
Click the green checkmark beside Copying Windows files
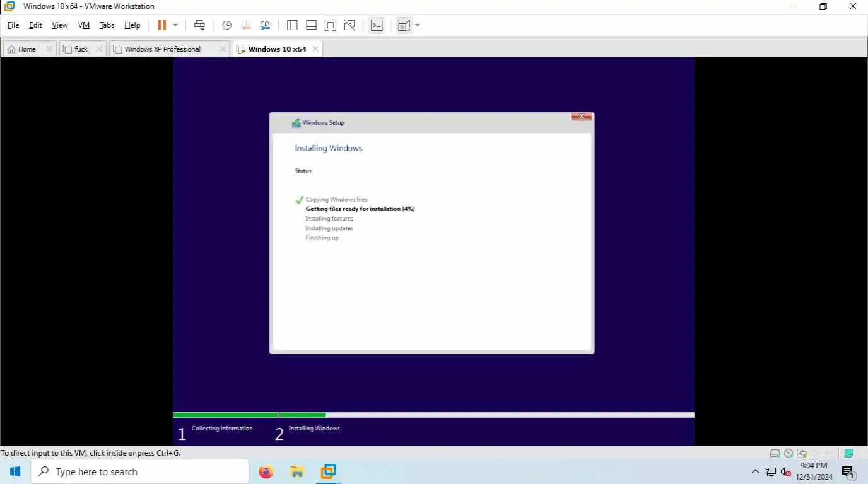(x=299, y=200)
